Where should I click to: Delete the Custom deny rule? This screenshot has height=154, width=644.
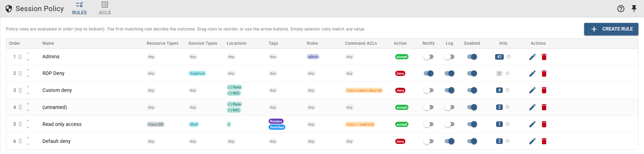tap(544, 90)
